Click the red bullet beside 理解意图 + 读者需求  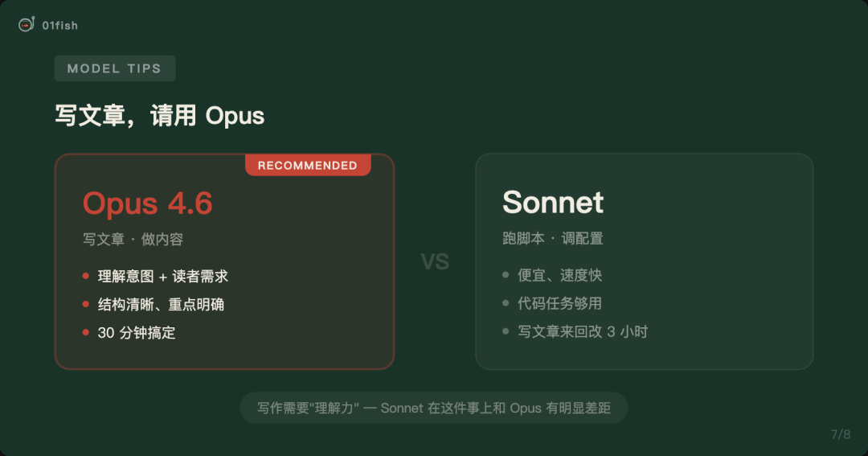pyautogui.click(x=86, y=276)
